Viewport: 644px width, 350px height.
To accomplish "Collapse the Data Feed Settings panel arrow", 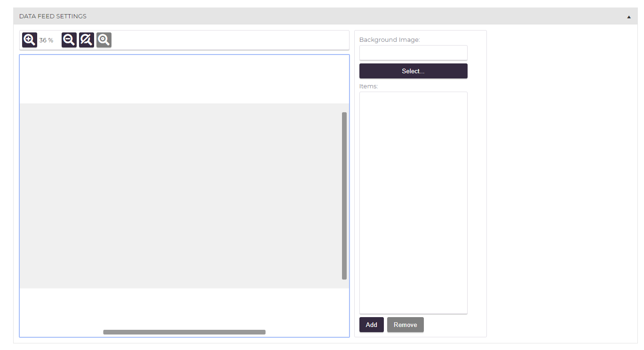I will (x=629, y=16).
